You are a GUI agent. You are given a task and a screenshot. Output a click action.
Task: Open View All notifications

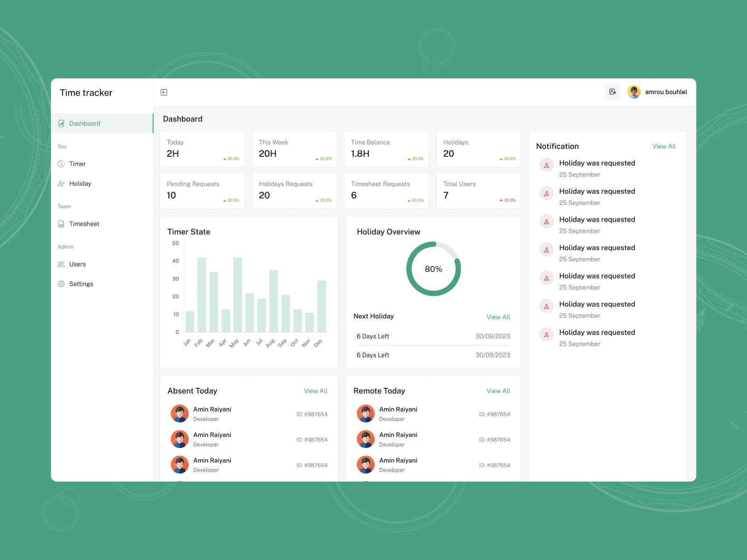[664, 146]
